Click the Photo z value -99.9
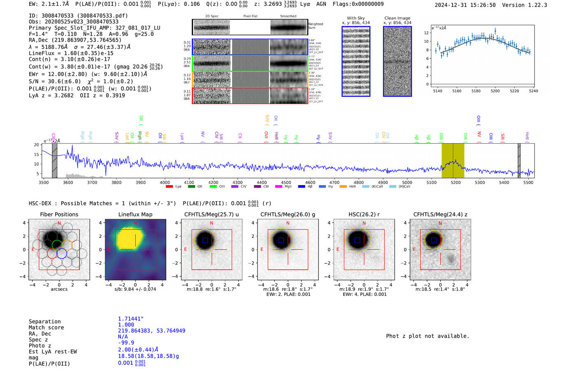This screenshot has height=392, width=576. (126, 343)
